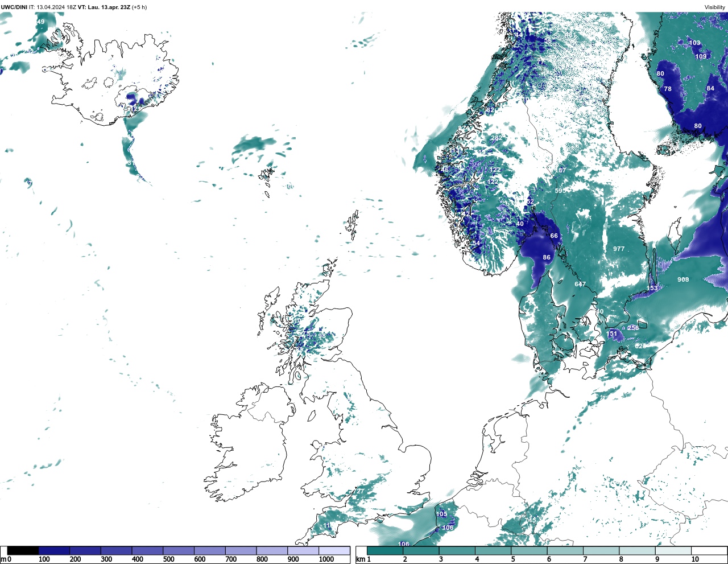728x564 pixels.
Task: Select the lightest 9–10 km legend swatch
Action: point(673,550)
